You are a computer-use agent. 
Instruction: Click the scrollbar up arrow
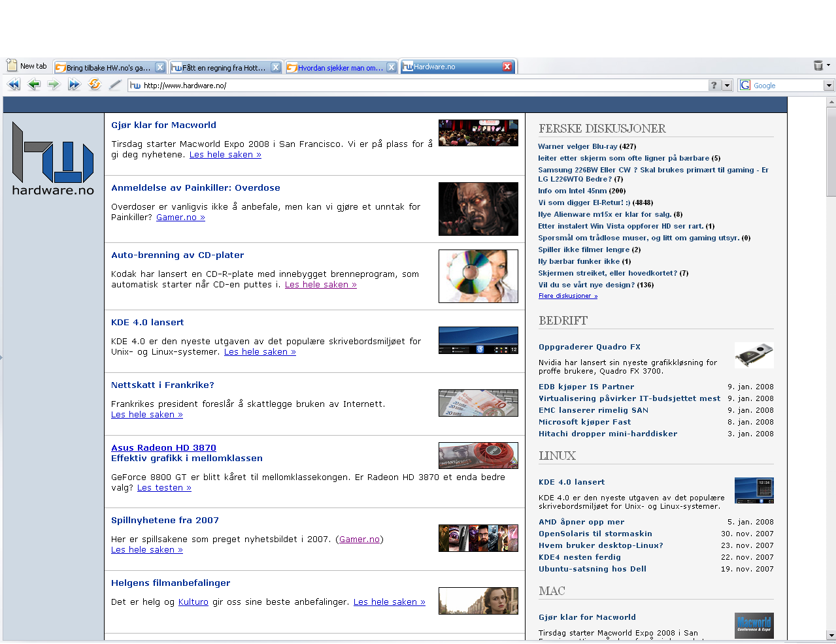coord(831,102)
